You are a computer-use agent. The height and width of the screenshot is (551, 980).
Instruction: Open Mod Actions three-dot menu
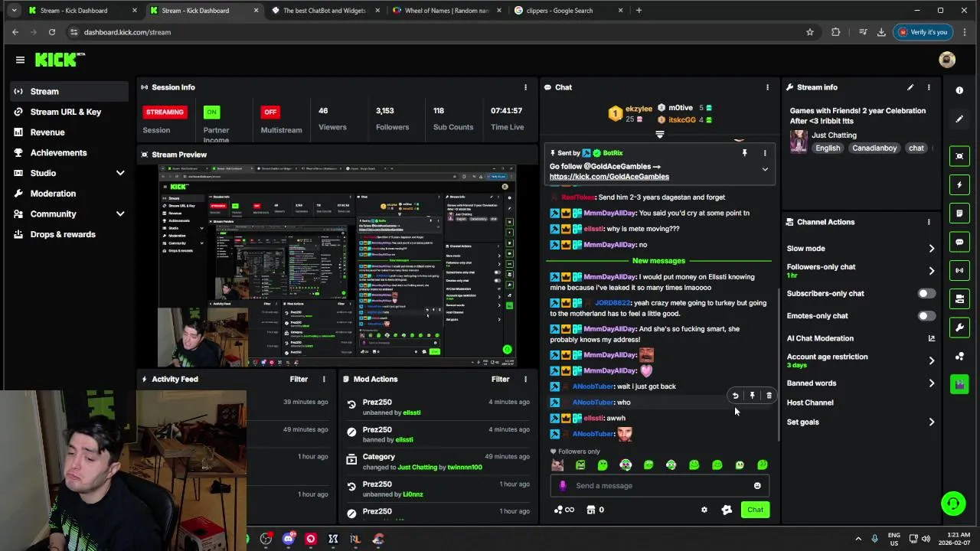click(525, 379)
